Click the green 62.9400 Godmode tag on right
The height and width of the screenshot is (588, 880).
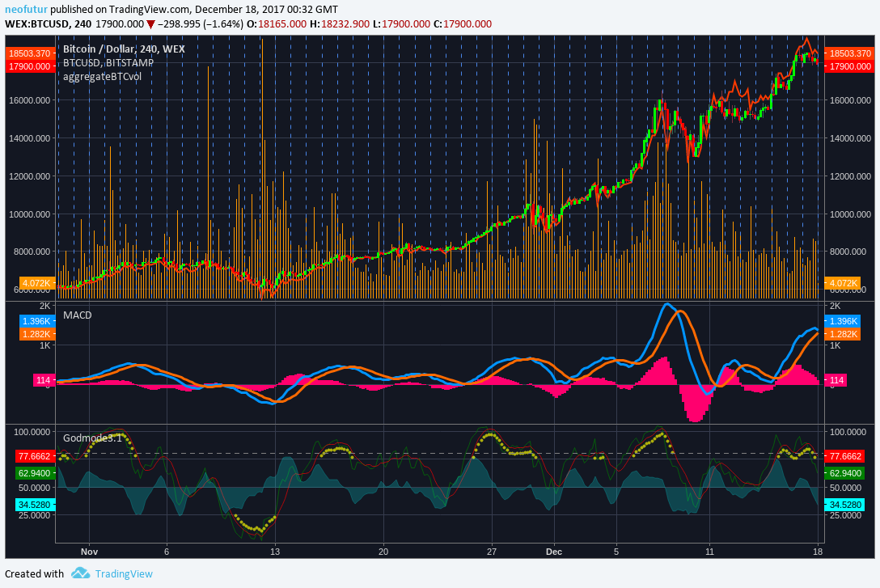coord(844,473)
